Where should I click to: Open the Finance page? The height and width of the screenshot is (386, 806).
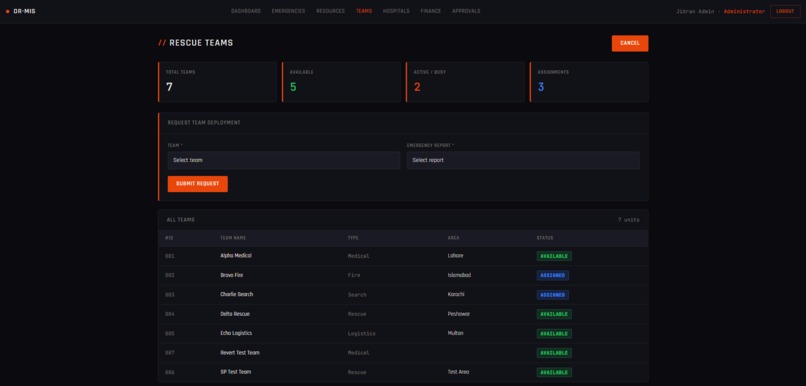(431, 11)
